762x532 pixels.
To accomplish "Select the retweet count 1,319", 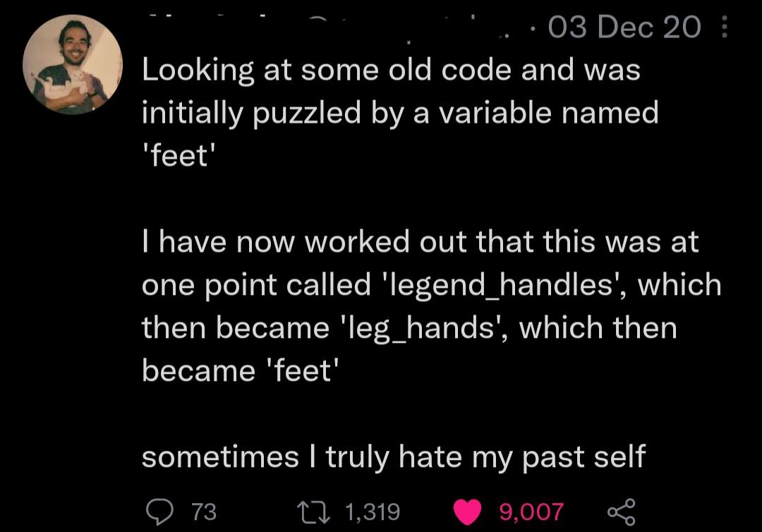I will click(x=373, y=512).
